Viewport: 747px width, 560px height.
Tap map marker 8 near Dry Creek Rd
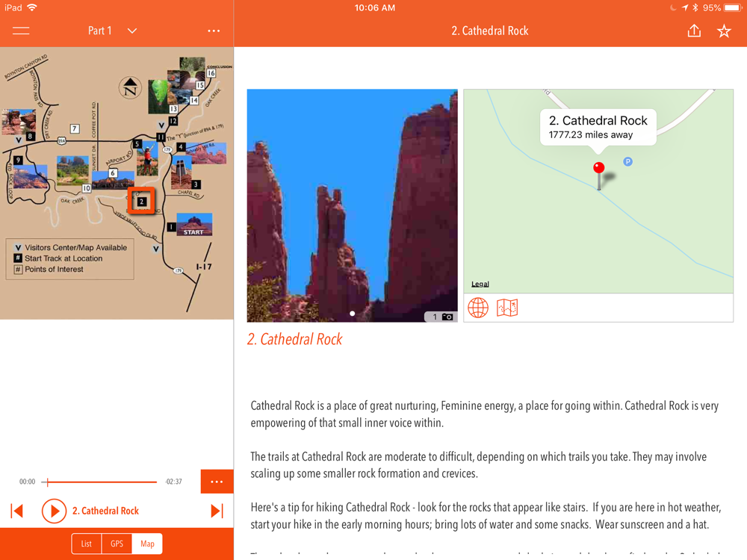30,136
